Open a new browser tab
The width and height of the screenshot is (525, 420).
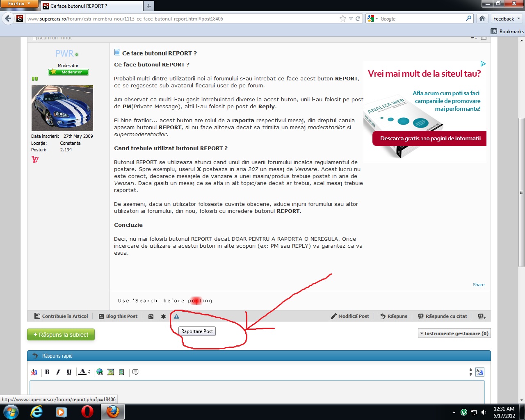coord(148,6)
